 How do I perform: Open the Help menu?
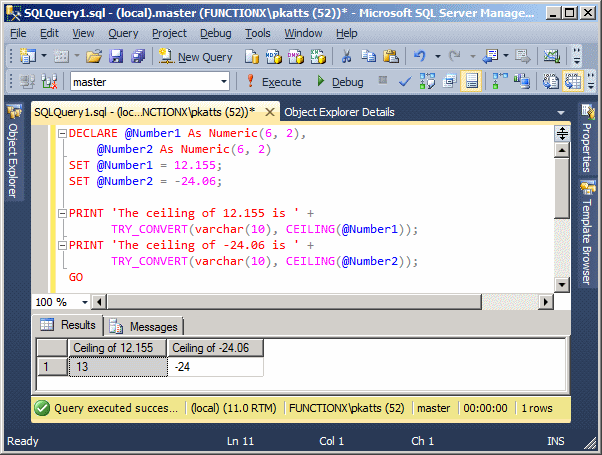pyautogui.click(x=347, y=34)
